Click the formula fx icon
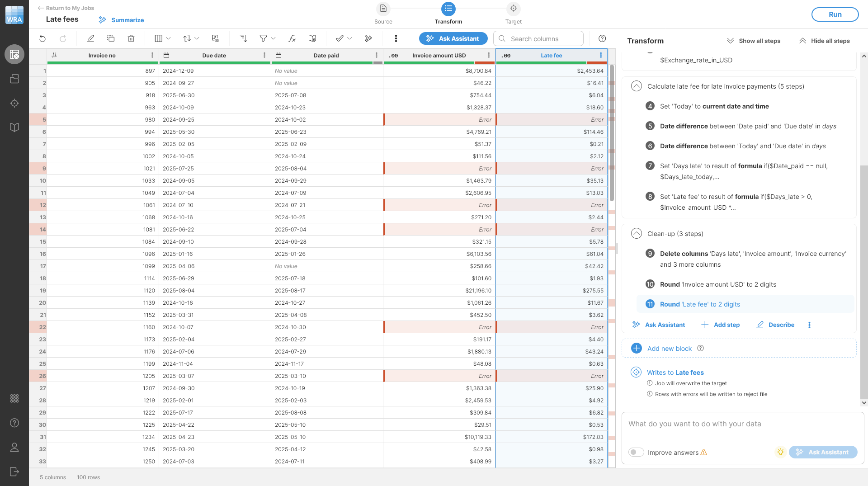Viewport: 868px width, 486px height. click(292, 39)
